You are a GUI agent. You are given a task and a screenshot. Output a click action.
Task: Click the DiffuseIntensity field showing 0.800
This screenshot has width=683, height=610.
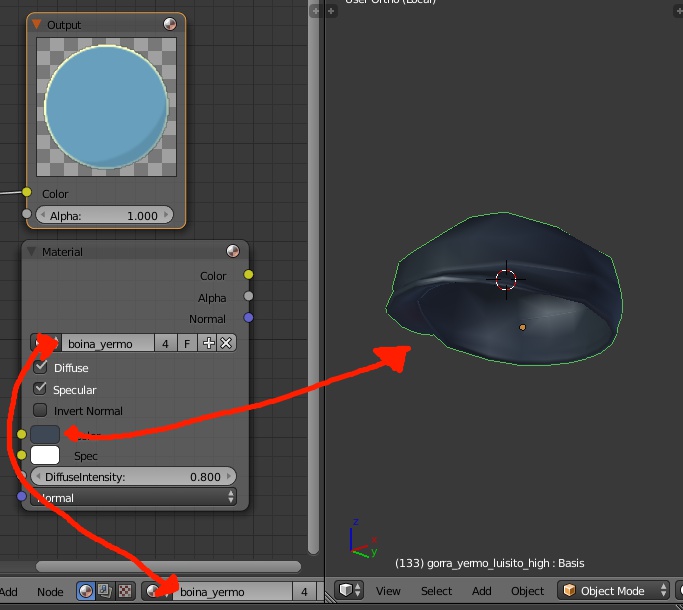pyautogui.click(x=133, y=477)
